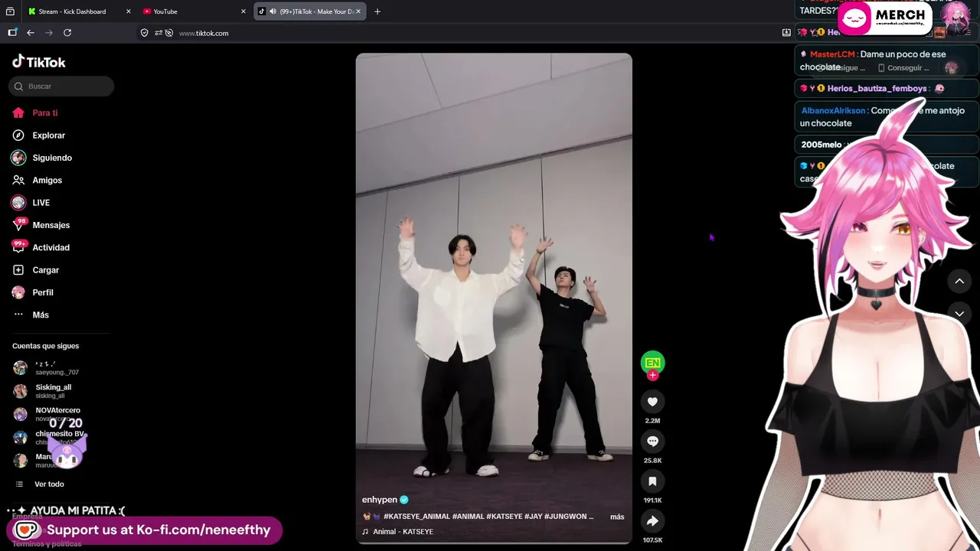
Task: Expand the caption with más
Action: tap(617, 517)
